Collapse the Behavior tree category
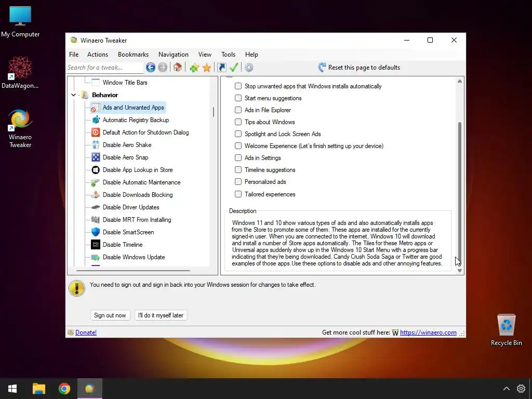The width and height of the screenshot is (532, 399). click(73, 95)
